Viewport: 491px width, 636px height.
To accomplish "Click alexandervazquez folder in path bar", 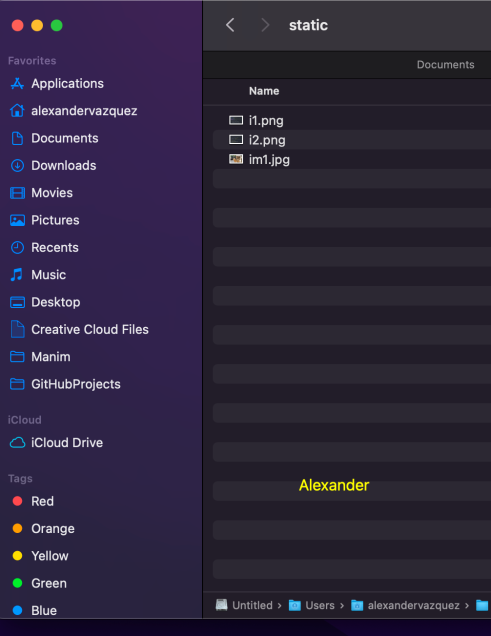I will point(405,606).
